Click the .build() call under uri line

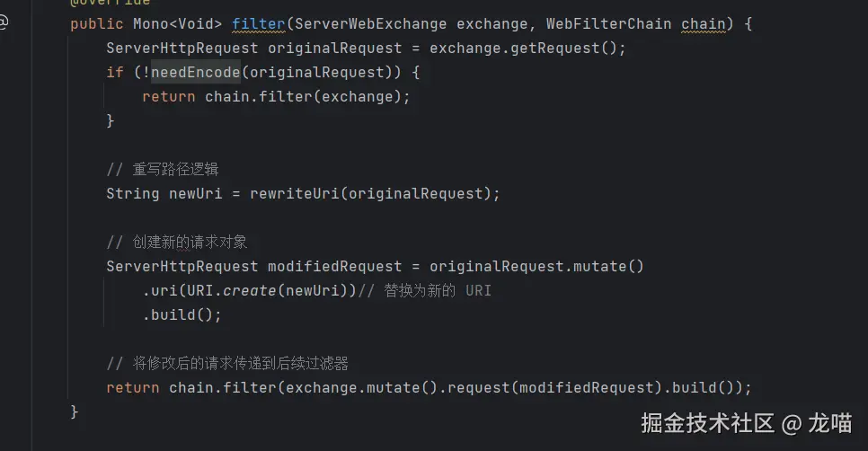(x=182, y=314)
